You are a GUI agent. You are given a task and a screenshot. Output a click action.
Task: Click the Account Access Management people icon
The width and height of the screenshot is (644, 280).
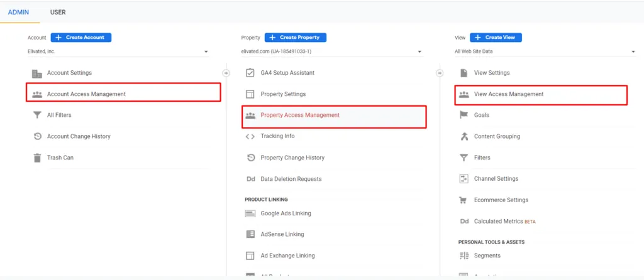(x=37, y=94)
